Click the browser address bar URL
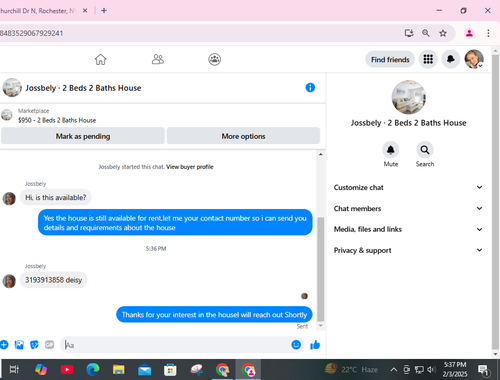 pos(32,33)
